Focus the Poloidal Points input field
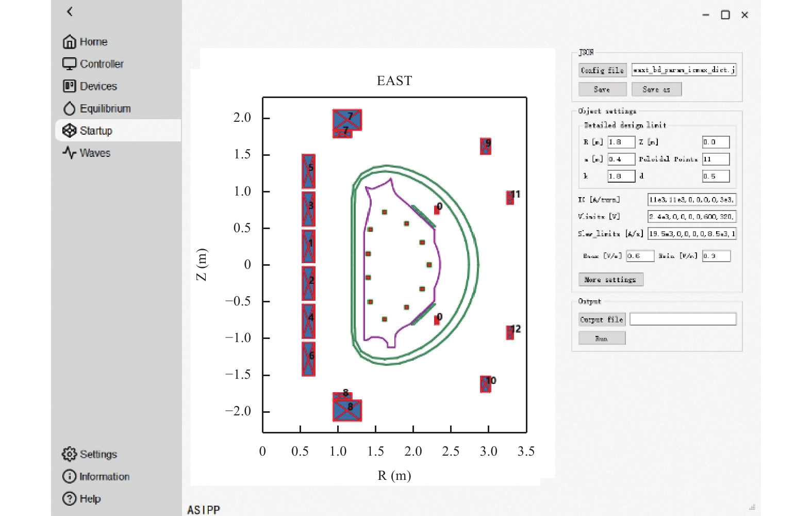812x516 pixels. tap(716, 159)
